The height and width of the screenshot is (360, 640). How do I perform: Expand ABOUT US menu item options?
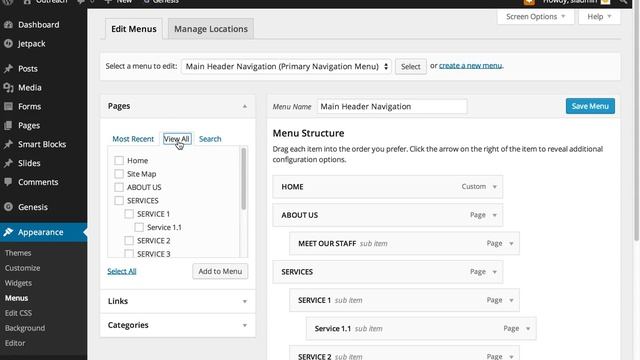coord(494,215)
